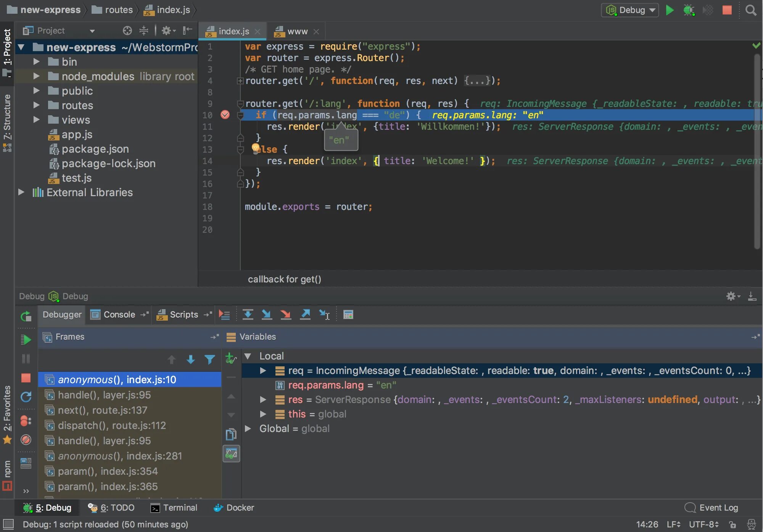Click Rerun Debug icon in debug panel
Image resolution: width=763 pixels, height=532 pixels.
(26, 316)
